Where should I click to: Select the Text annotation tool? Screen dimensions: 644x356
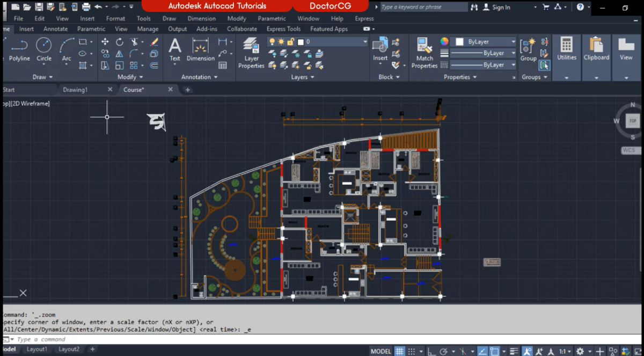coord(175,49)
